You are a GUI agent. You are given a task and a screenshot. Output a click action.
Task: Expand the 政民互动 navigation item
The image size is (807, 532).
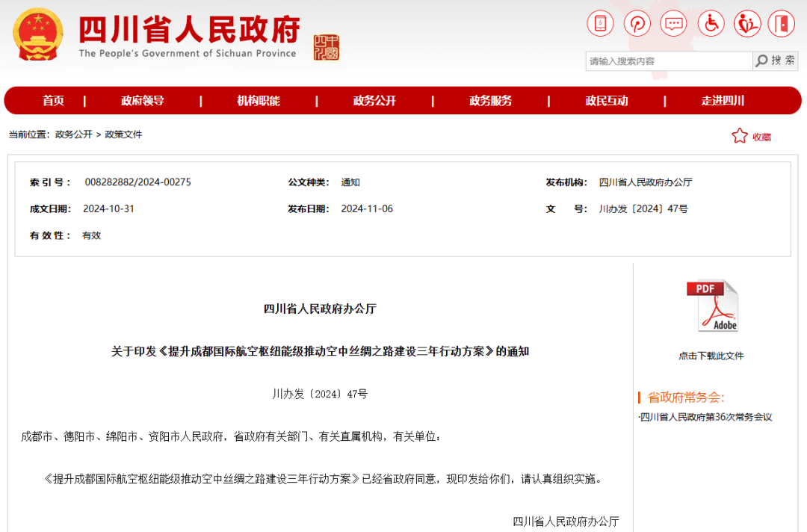click(606, 99)
